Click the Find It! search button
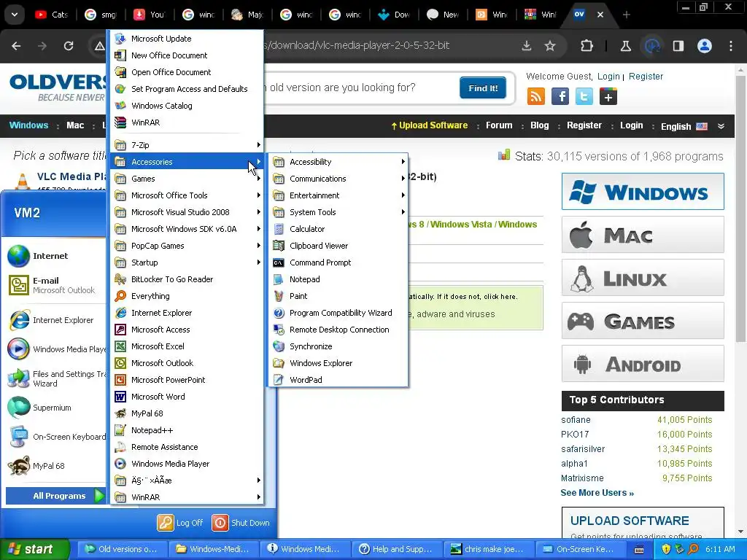This screenshot has width=747, height=560. (483, 88)
